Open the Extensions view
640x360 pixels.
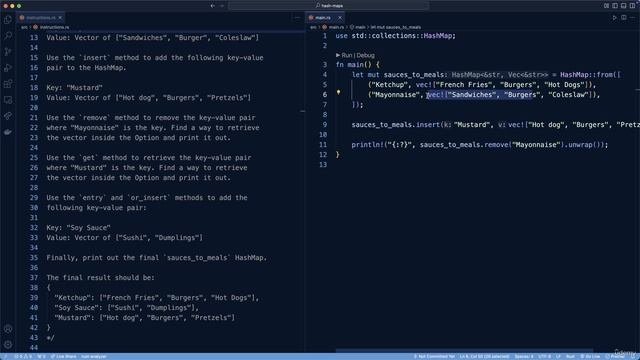coord(8,84)
